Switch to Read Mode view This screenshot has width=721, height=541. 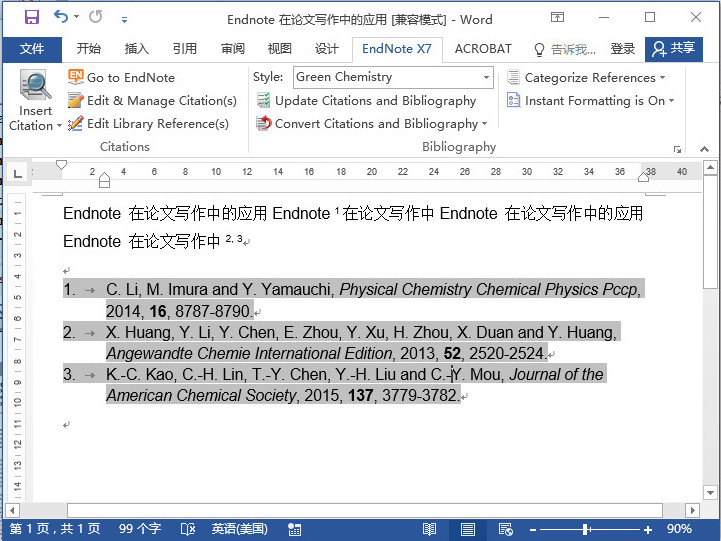pyautogui.click(x=429, y=530)
